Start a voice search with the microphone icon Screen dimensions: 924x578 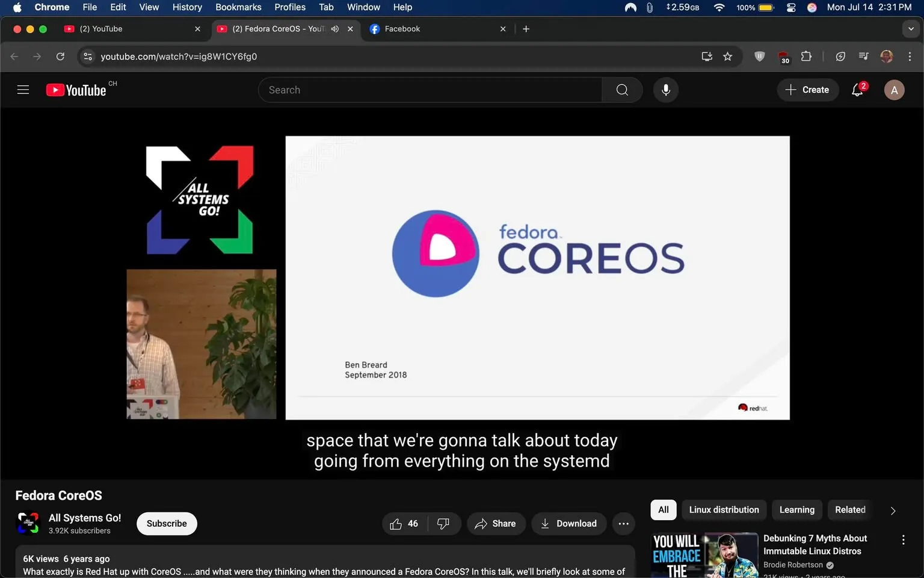point(665,90)
